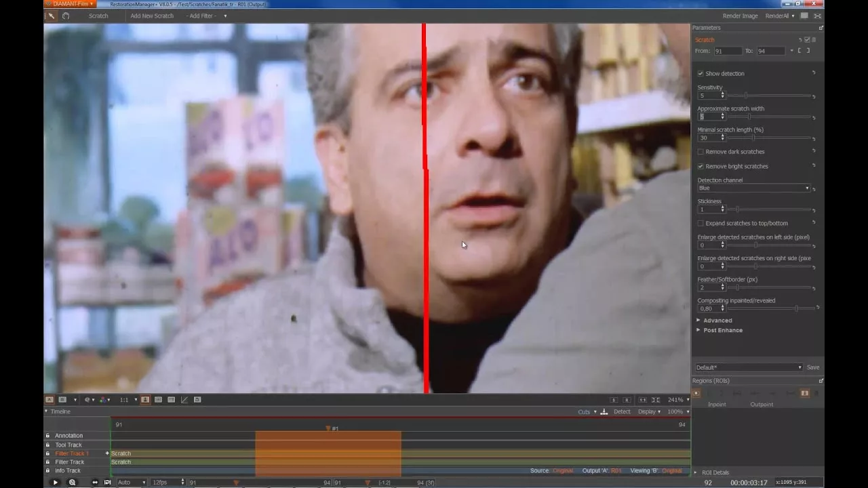Toggle the Show detection checkbox

tap(701, 73)
